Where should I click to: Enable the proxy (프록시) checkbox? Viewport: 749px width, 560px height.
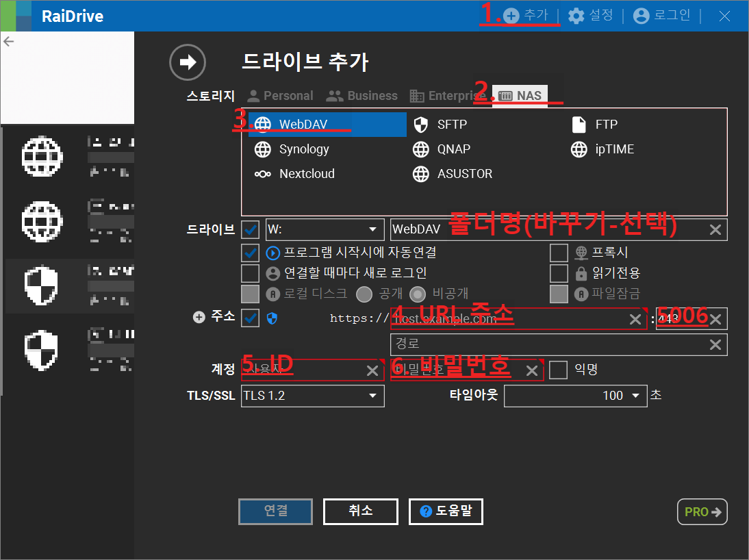click(559, 253)
